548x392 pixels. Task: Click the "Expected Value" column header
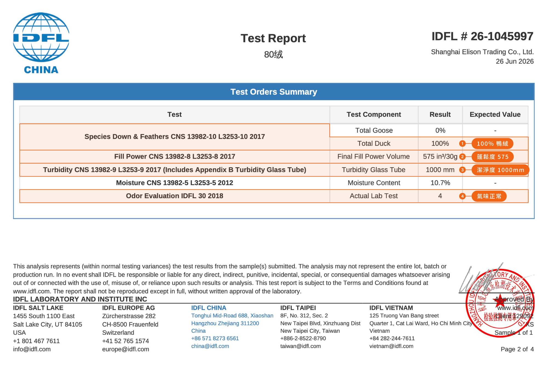tap(495, 114)
